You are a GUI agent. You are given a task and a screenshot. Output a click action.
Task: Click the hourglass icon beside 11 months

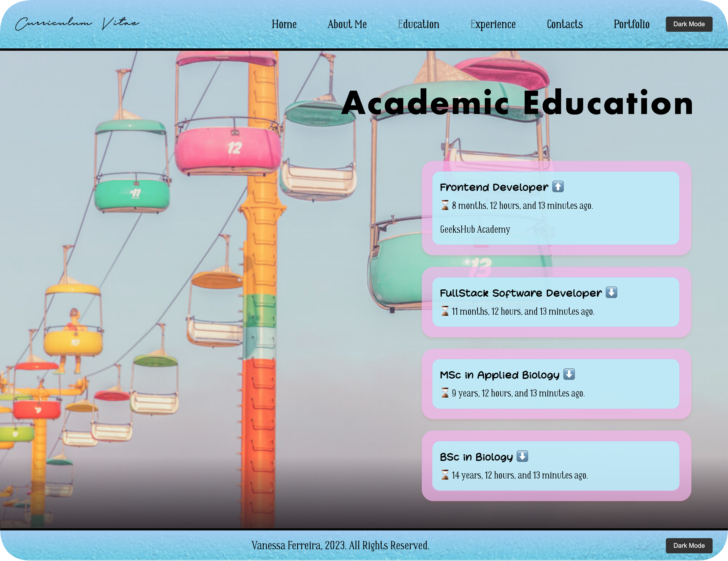[x=445, y=311]
